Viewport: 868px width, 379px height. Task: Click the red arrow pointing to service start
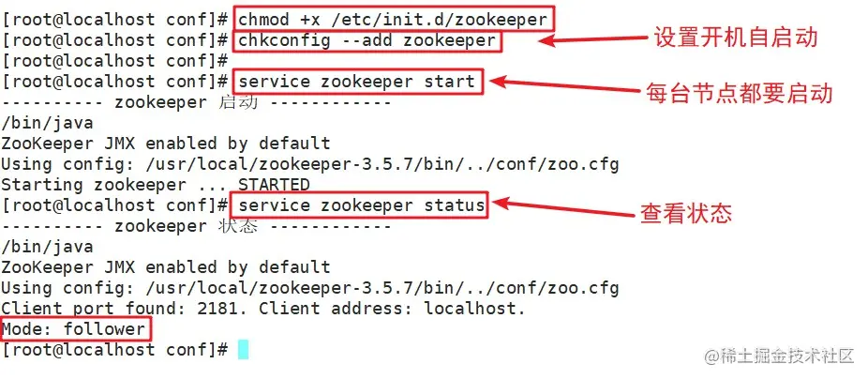point(564,85)
